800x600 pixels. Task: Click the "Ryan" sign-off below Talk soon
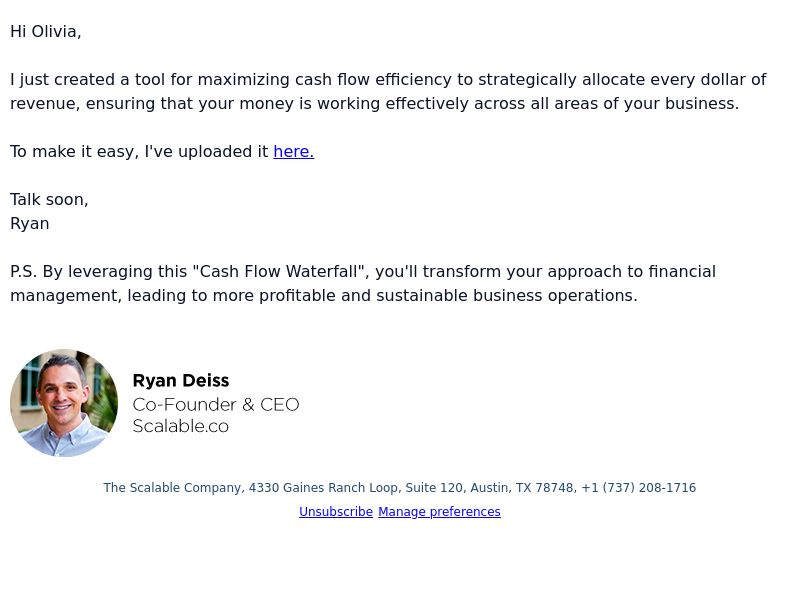[x=30, y=223]
